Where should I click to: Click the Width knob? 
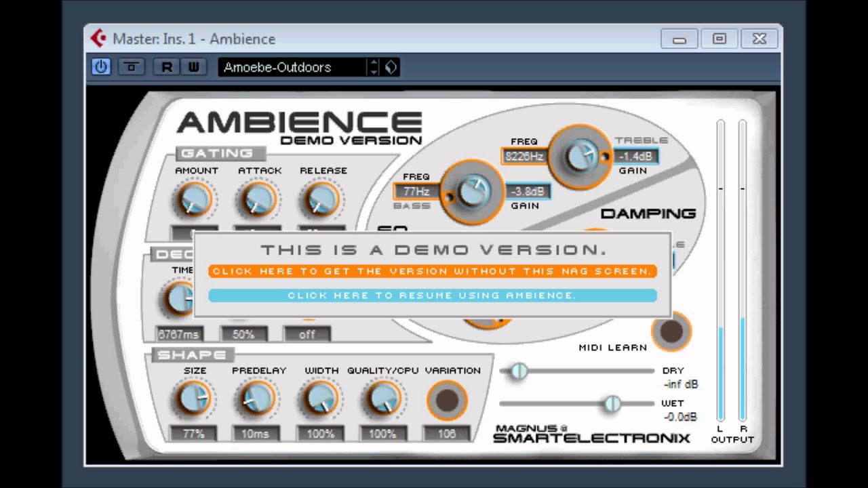click(320, 399)
